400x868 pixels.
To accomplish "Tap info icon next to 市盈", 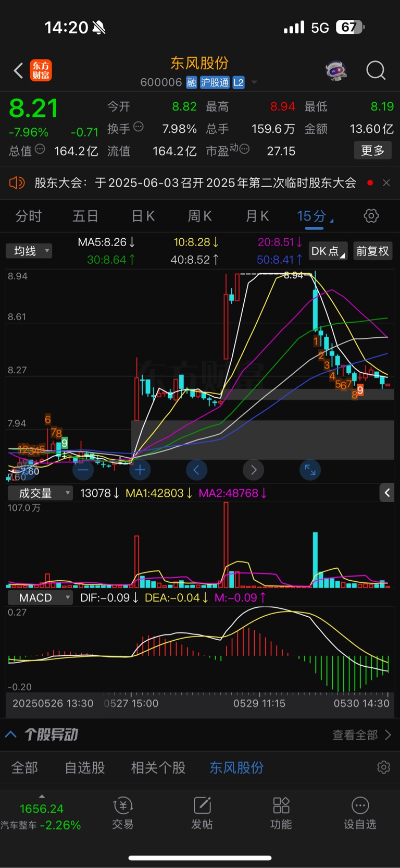I will pyautogui.click(x=244, y=149).
